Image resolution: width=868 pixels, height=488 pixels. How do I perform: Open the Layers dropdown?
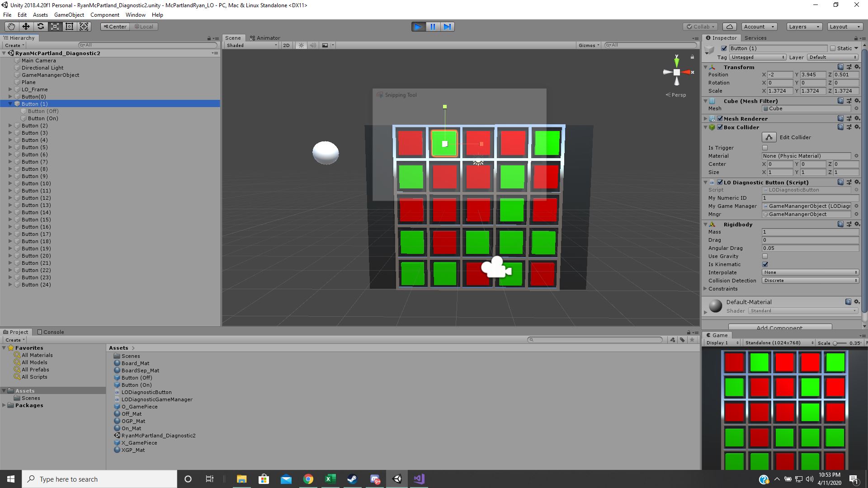tap(804, 27)
